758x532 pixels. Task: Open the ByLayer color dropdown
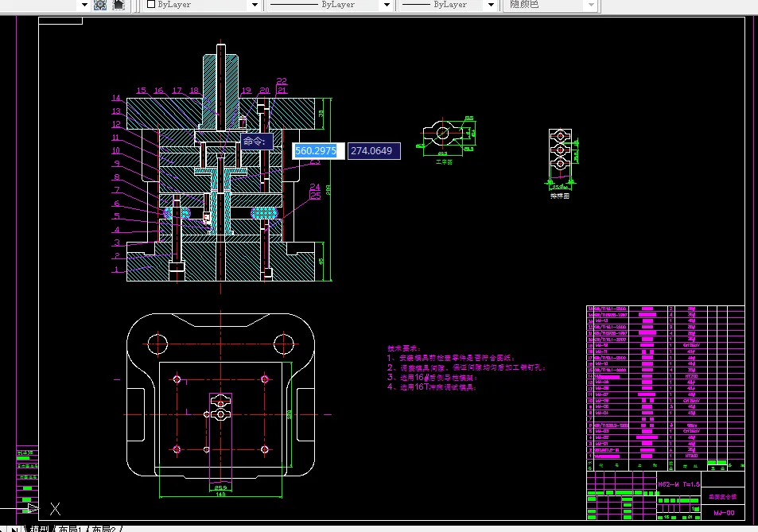pos(255,5)
